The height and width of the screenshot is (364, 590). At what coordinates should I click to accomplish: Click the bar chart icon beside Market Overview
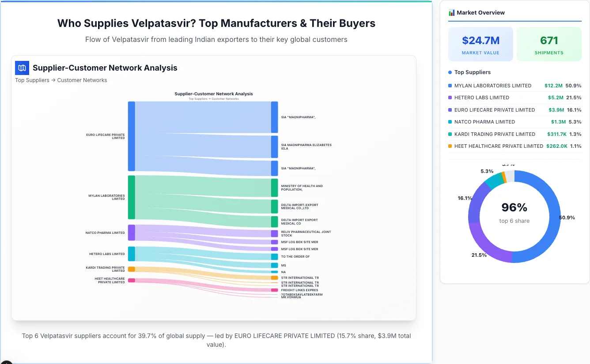[x=451, y=12]
